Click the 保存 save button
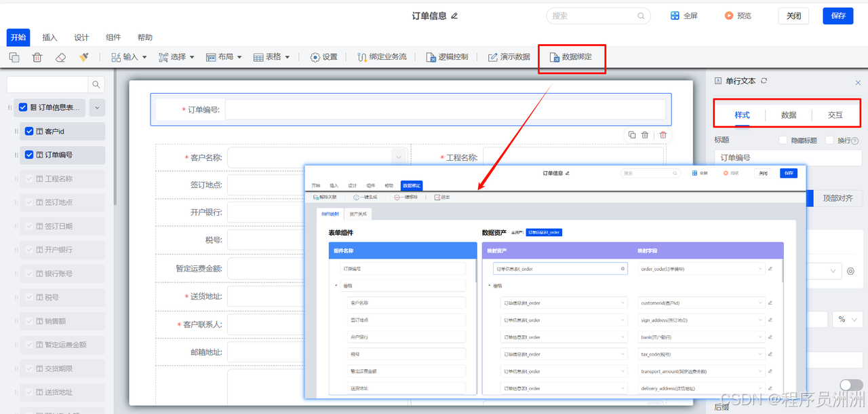This screenshot has height=414, width=868. 837,15
